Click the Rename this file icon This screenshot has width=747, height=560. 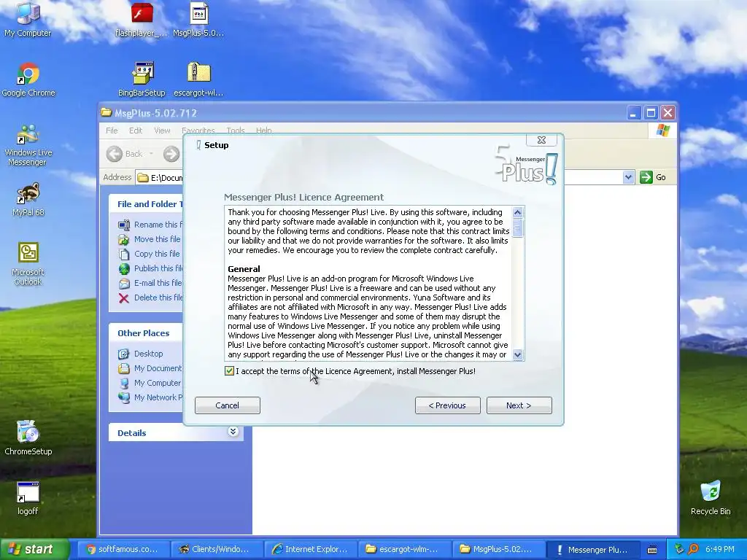click(124, 225)
